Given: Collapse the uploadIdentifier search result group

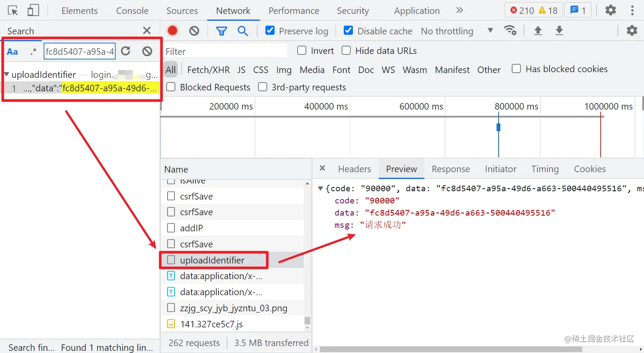Looking at the screenshot, I should click(7, 74).
